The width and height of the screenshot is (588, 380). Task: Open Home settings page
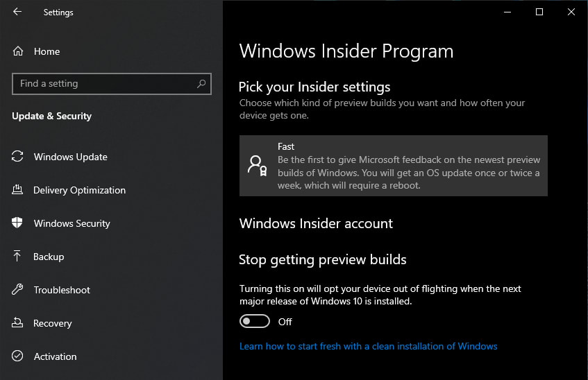click(47, 51)
